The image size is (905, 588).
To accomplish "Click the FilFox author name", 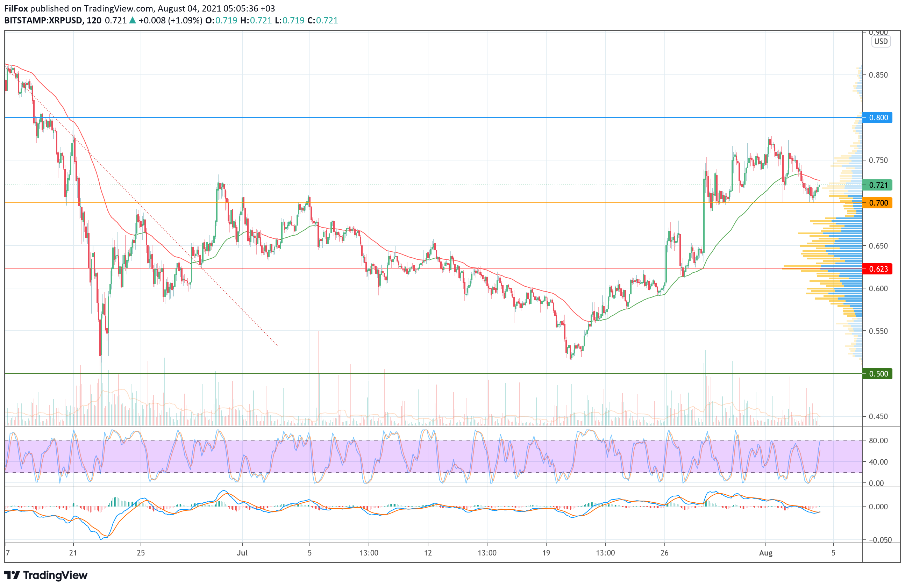I will (16, 8).
